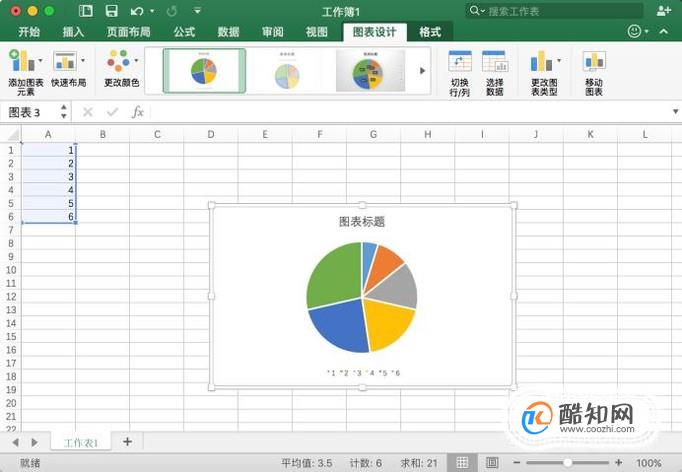The image size is (682, 472).
Task: Open the undo history dropdown arrow
Action: (152, 11)
